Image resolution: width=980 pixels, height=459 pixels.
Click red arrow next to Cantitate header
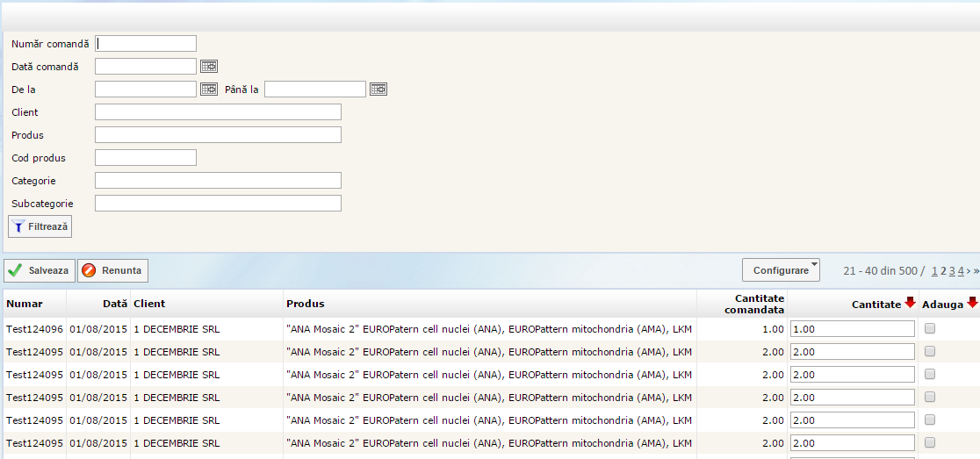pos(910,303)
